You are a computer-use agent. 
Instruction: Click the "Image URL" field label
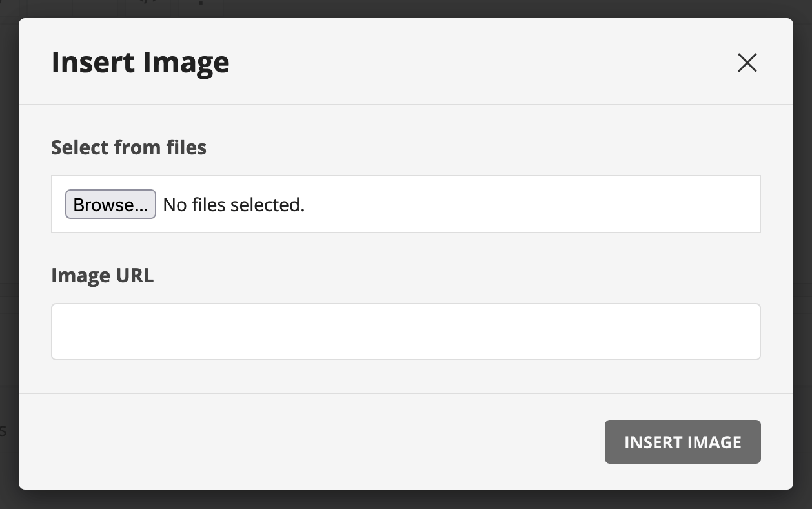tap(102, 275)
